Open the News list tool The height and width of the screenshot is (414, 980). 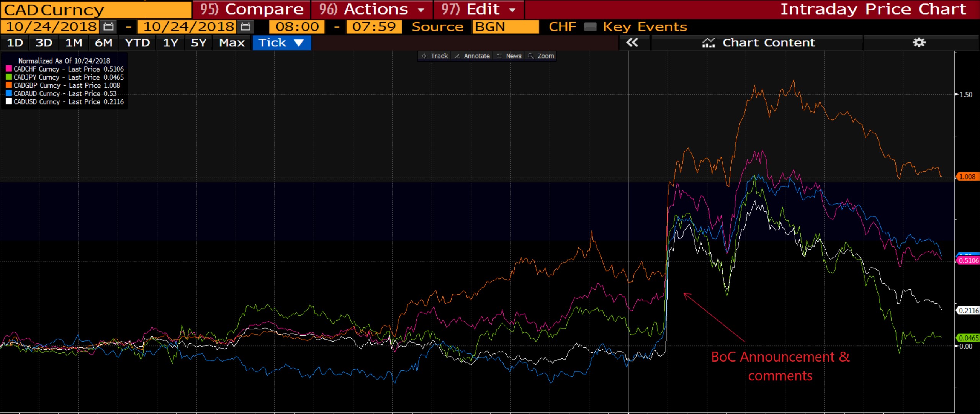[x=509, y=56]
